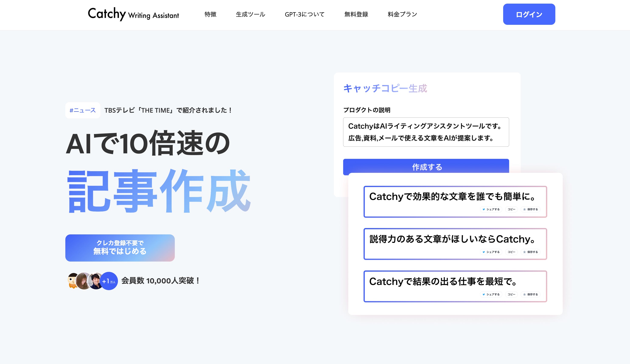The width and height of the screenshot is (630, 364).
Task: Copy the Catchyで効果的な文章 result
Action: point(511,209)
